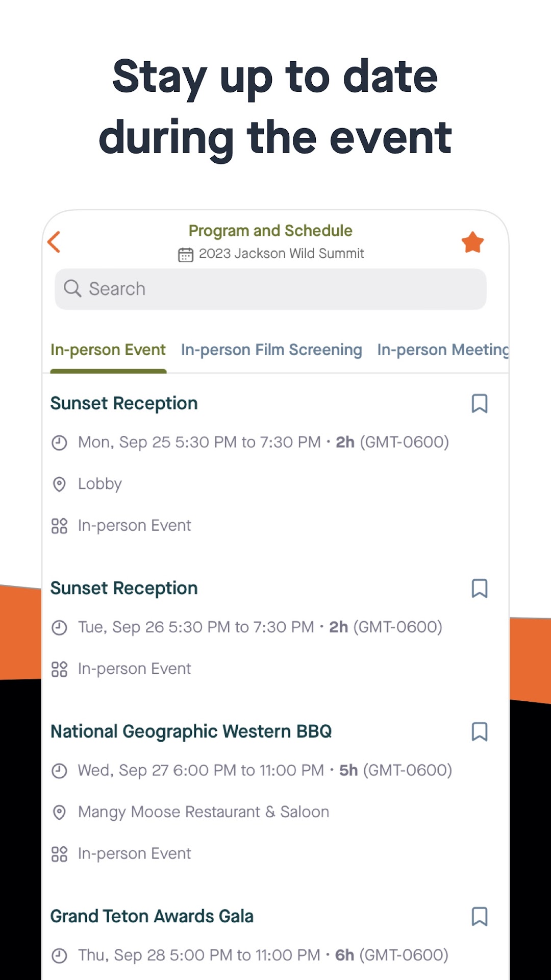Select the In-person Event tab
This screenshot has width=551, height=980.
tap(108, 350)
